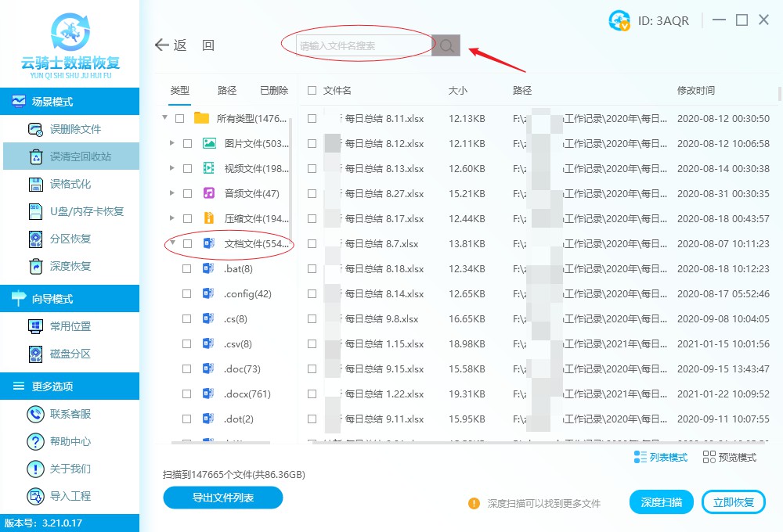
Task: Sort by the file list 路径 column
Action: [x=522, y=90]
